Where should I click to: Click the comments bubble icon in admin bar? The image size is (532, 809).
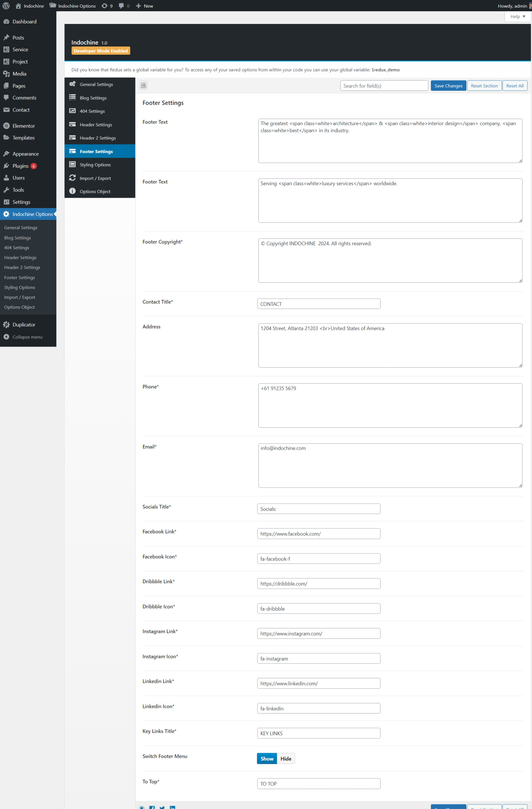click(x=124, y=6)
